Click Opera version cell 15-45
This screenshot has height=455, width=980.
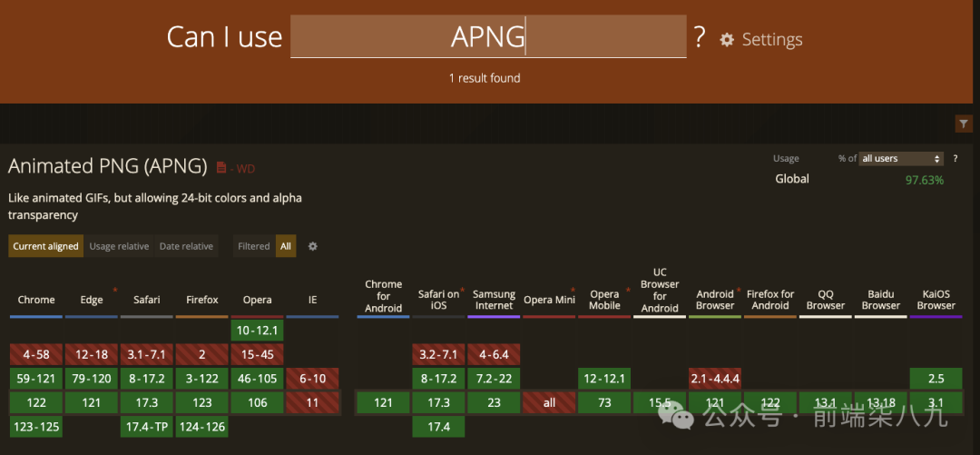coord(257,355)
